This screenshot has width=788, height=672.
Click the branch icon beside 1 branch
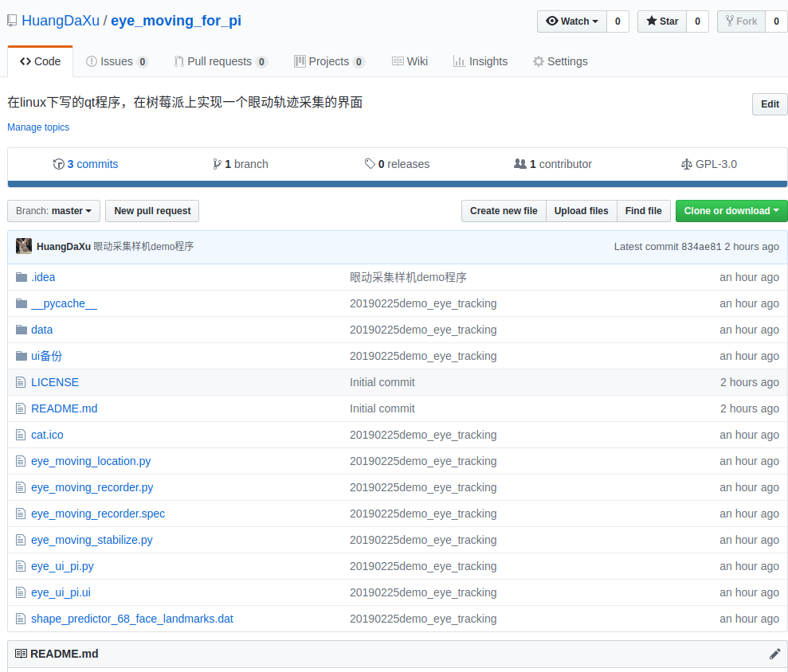click(x=217, y=164)
